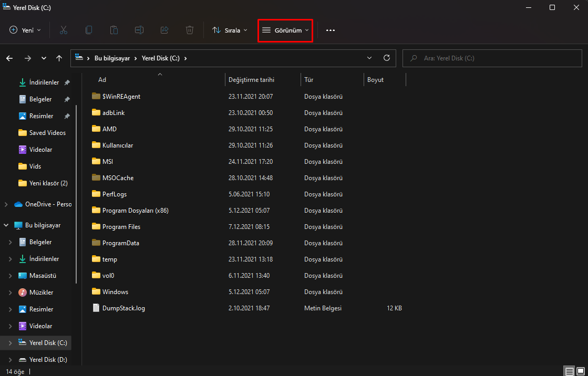Click the Cut scissors icon in toolbar
This screenshot has width=588, height=376.
tap(64, 30)
